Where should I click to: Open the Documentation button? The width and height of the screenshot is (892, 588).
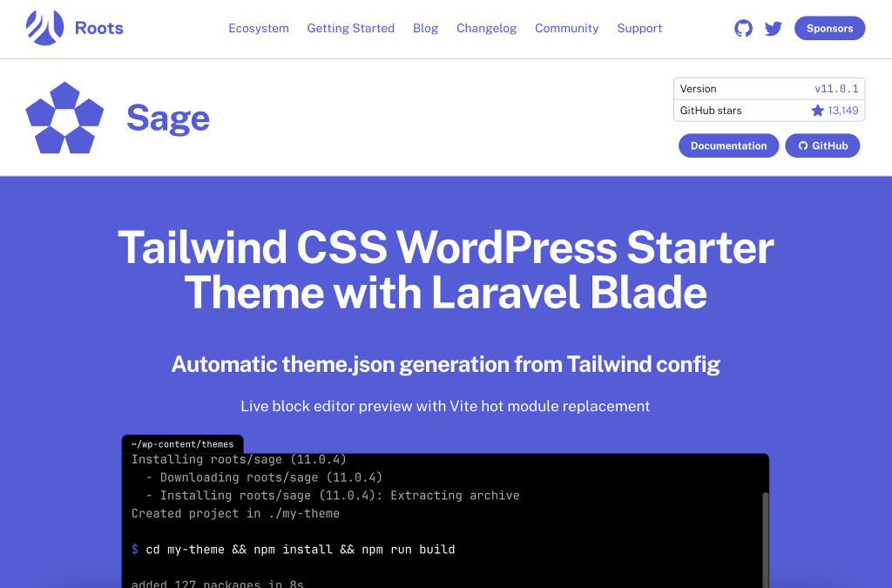coord(728,145)
